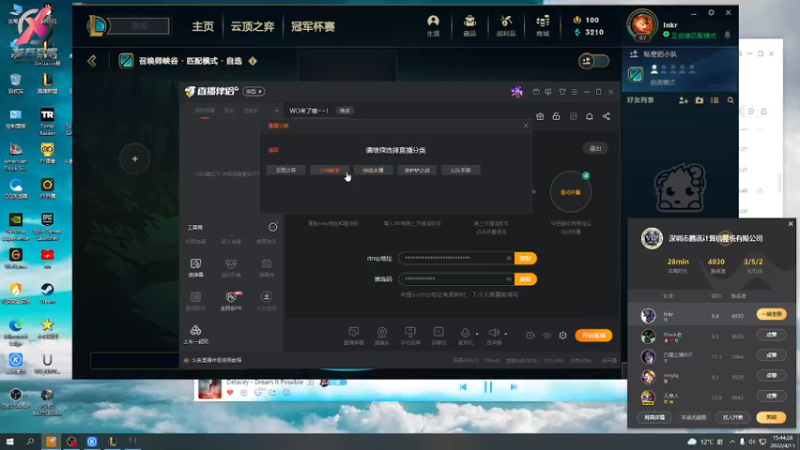This screenshot has height=450, width=800.
Task: Click 一键全赞 in match result panel
Action: coord(771,314)
